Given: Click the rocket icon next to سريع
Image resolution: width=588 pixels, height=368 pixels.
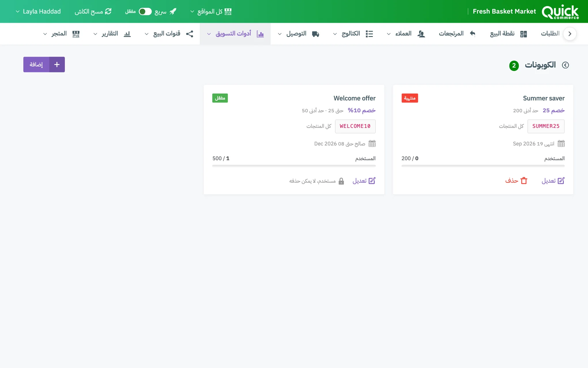Looking at the screenshot, I should (x=173, y=12).
